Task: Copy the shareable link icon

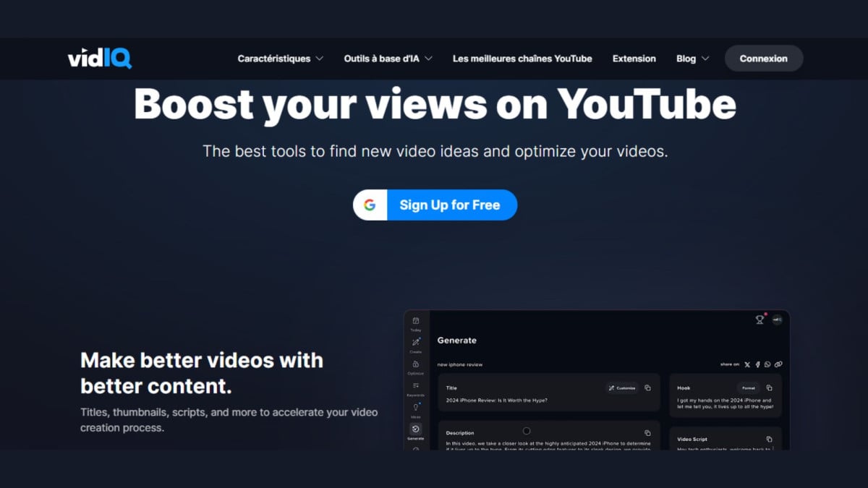Action: pos(778,364)
